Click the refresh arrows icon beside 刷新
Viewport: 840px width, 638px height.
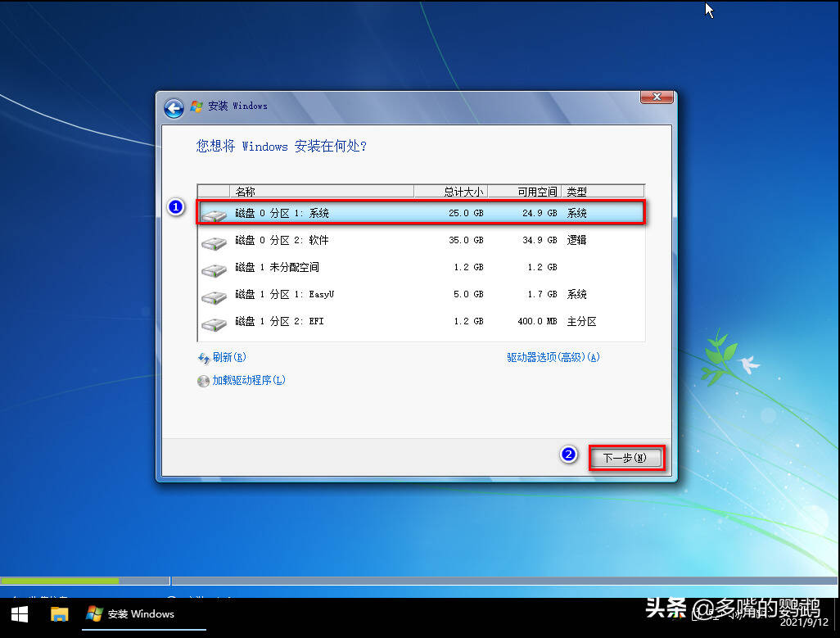(204, 358)
